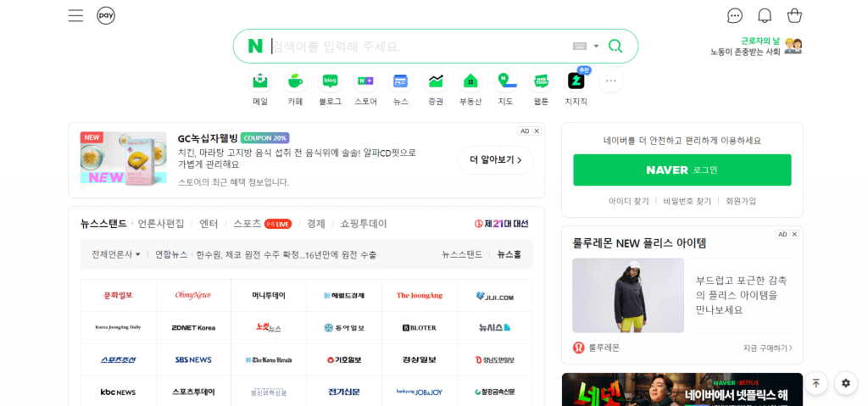Open the OhmyNews press logo
The image size is (868, 406).
click(193, 295)
